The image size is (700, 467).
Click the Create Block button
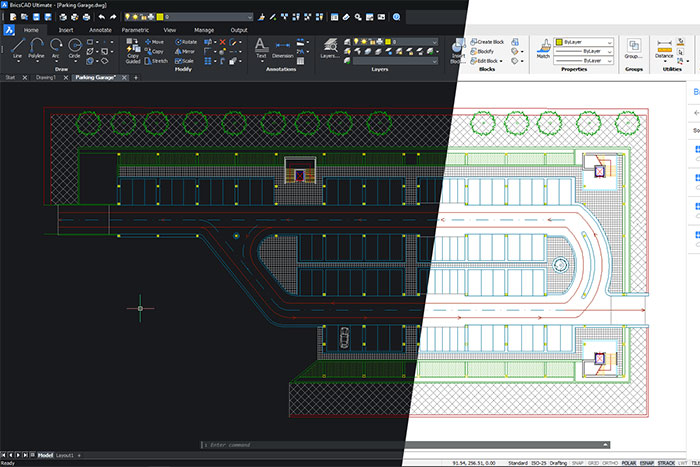click(x=487, y=42)
